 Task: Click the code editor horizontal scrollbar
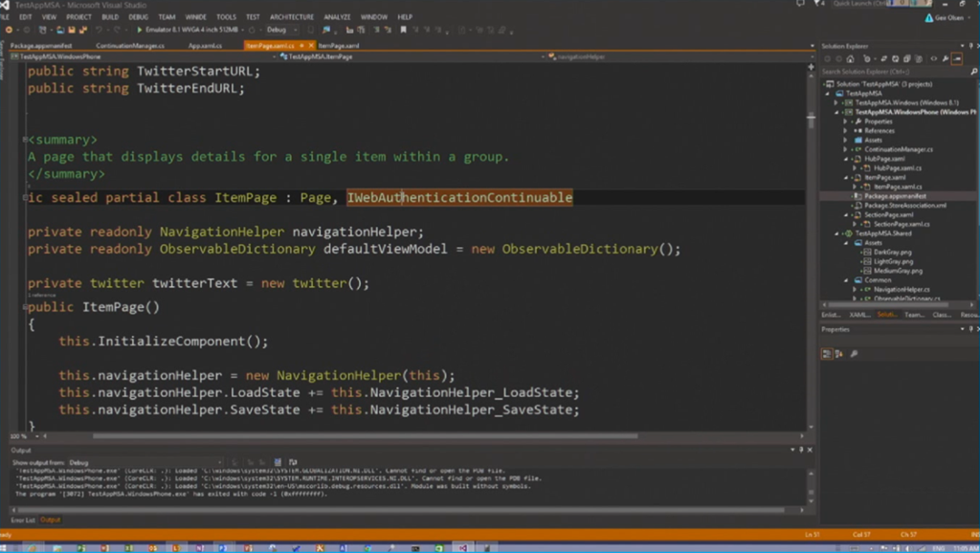coord(365,436)
